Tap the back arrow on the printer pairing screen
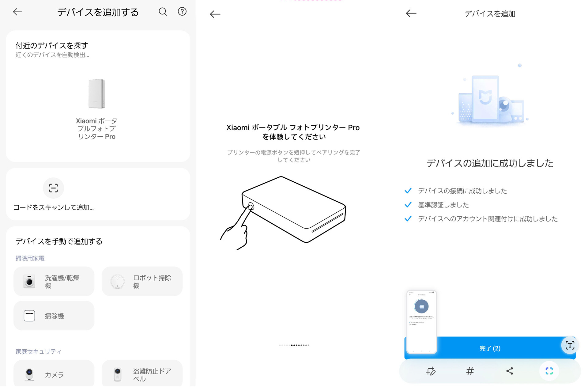 (x=215, y=14)
